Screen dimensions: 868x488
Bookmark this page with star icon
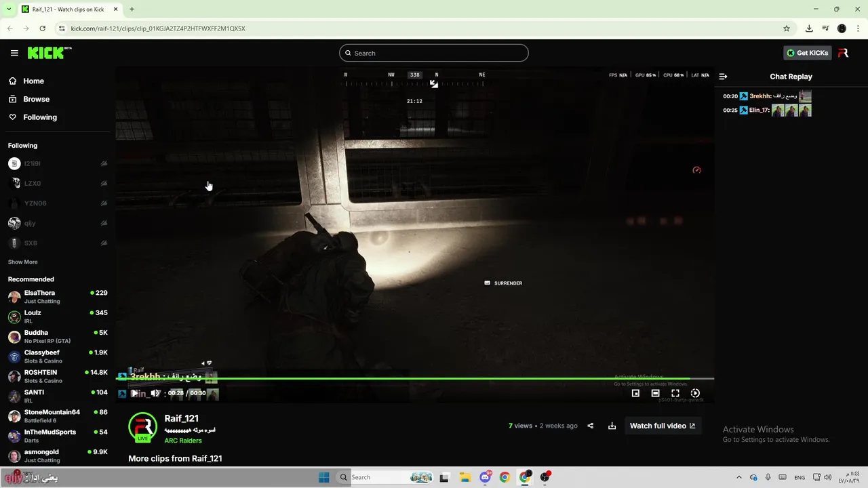point(787,28)
